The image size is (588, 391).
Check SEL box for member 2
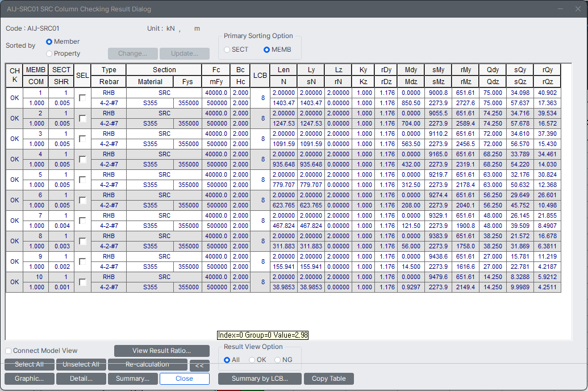[82, 119]
